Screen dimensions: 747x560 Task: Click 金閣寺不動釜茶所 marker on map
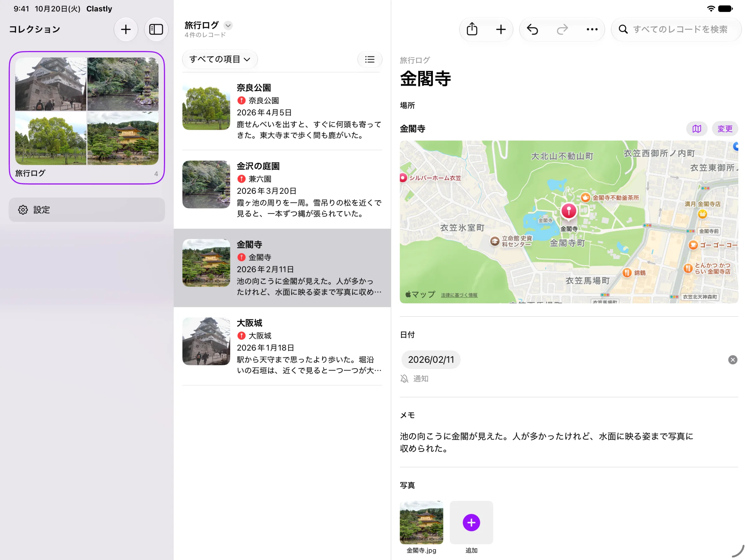click(585, 198)
